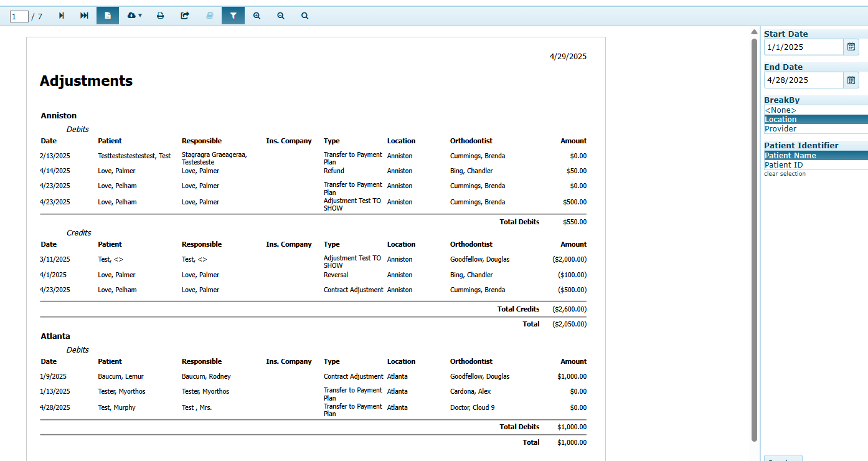Click the Adjustments report title
The height and width of the screenshot is (461, 868).
(86, 81)
